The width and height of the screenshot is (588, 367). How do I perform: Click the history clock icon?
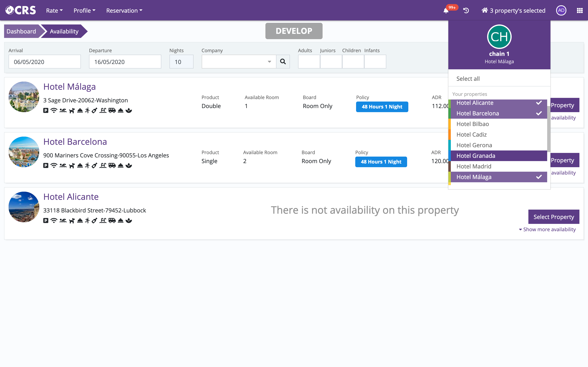(466, 11)
